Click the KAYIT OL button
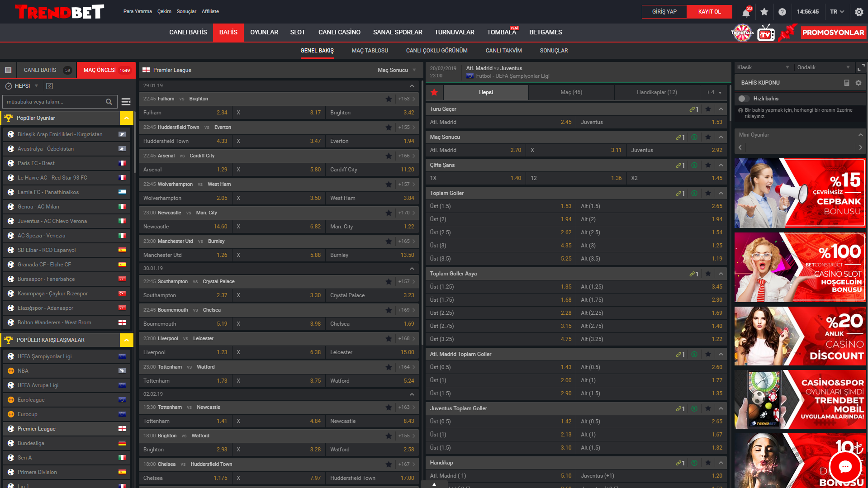 pyautogui.click(x=709, y=12)
